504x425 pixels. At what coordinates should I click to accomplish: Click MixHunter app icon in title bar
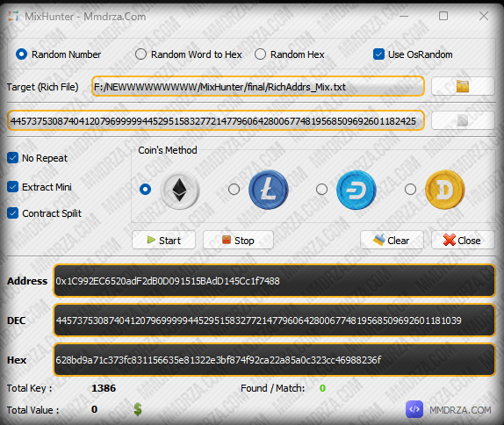point(13,16)
